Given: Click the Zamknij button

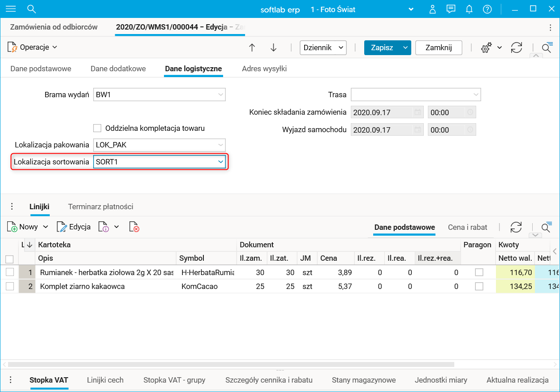Looking at the screenshot, I should [439, 47].
